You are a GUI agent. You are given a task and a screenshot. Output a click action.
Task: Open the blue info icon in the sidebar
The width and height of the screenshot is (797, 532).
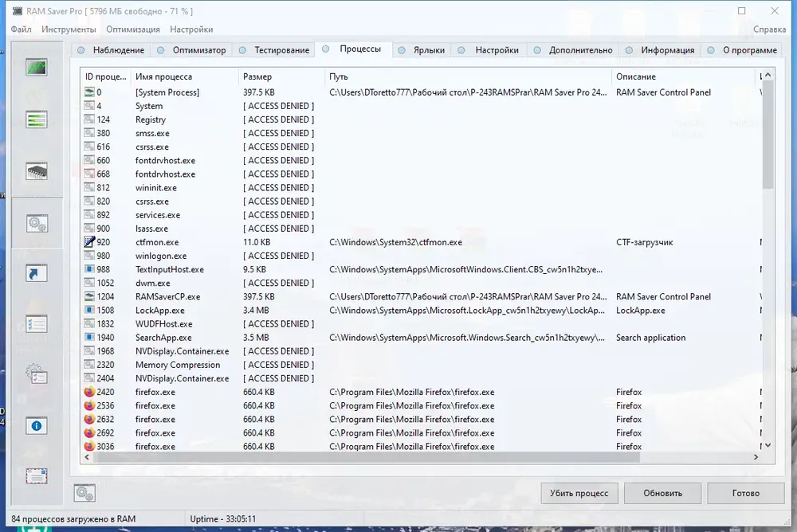[x=37, y=426]
